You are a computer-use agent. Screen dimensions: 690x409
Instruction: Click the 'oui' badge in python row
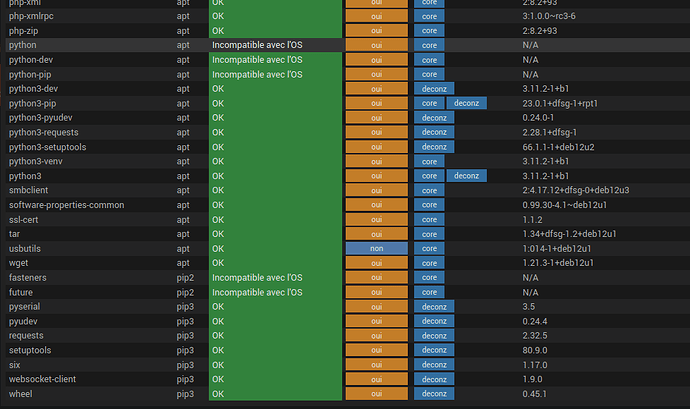[376, 46]
